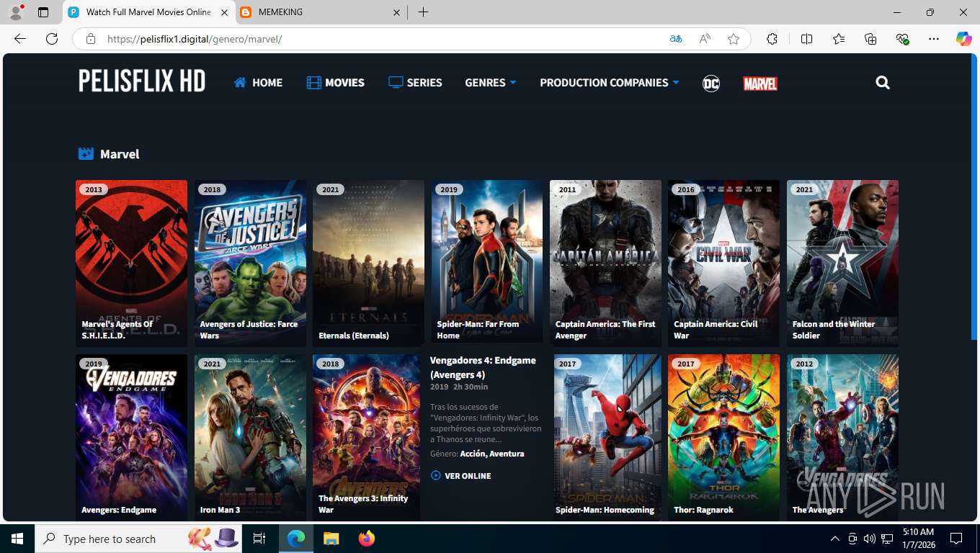Open Avengers of Justice: Farce Wars poster
This screenshot has height=553, width=980.
coord(250,263)
